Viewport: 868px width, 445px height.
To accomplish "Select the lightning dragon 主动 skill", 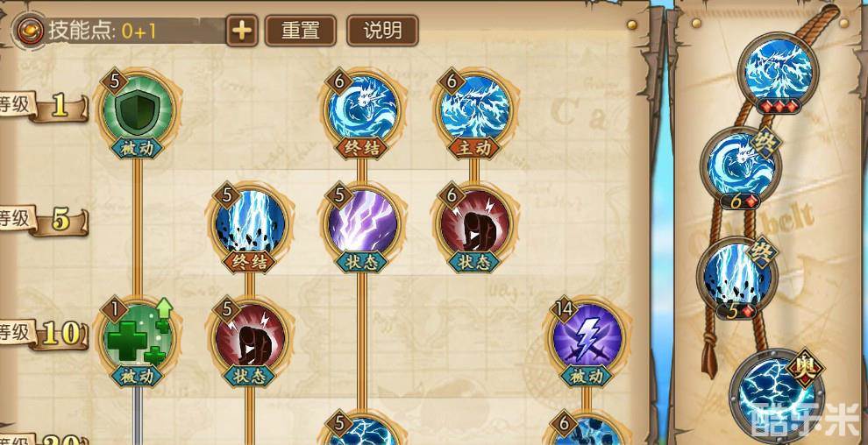I will (473, 109).
